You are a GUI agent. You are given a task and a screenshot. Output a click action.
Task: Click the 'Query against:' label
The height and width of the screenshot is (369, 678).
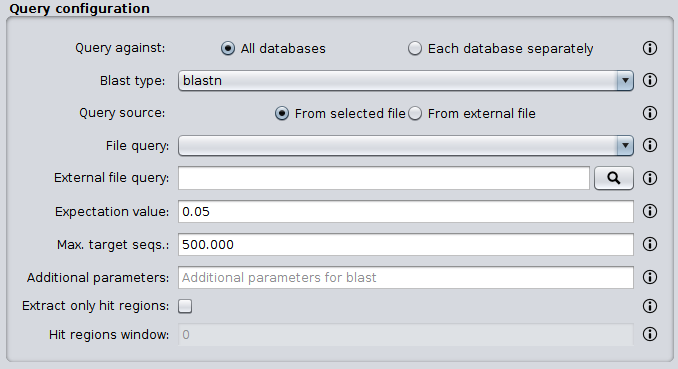coord(120,48)
